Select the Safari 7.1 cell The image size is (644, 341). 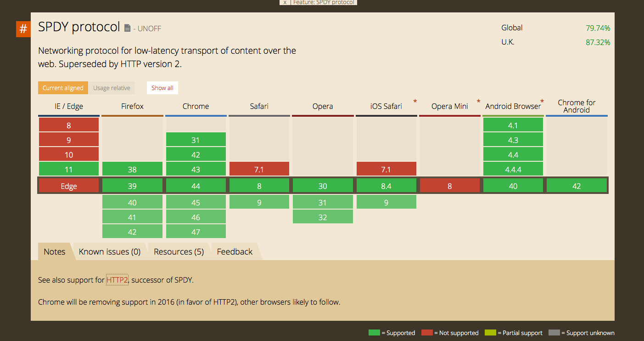259,169
